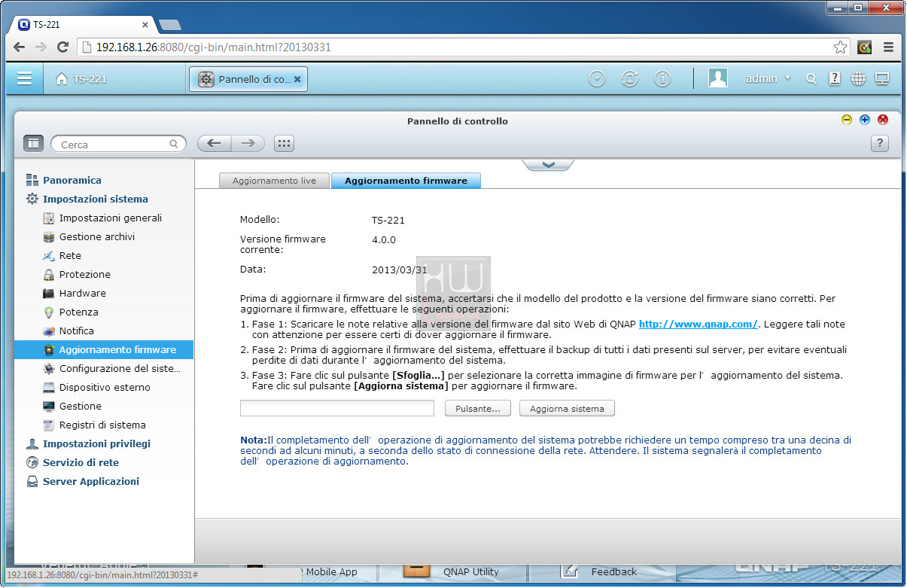
Task: Go forward in the control panel
Action: click(x=248, y=144)
